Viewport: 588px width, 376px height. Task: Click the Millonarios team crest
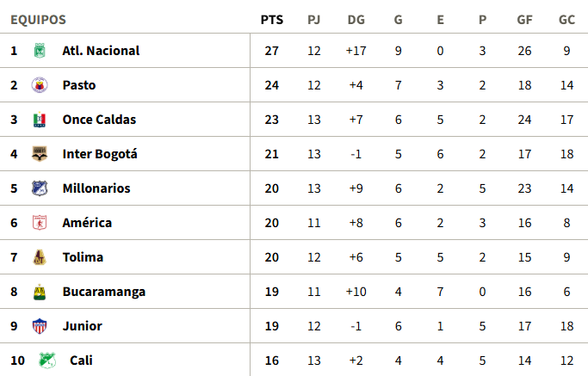[39, 188]
